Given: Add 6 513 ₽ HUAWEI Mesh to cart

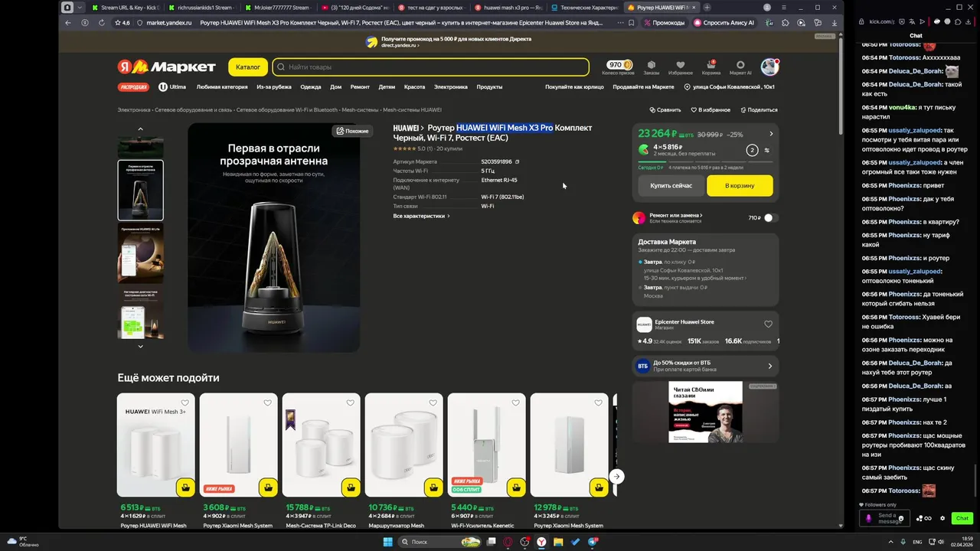Looking at the screenshot, I should tap(185, 487).
